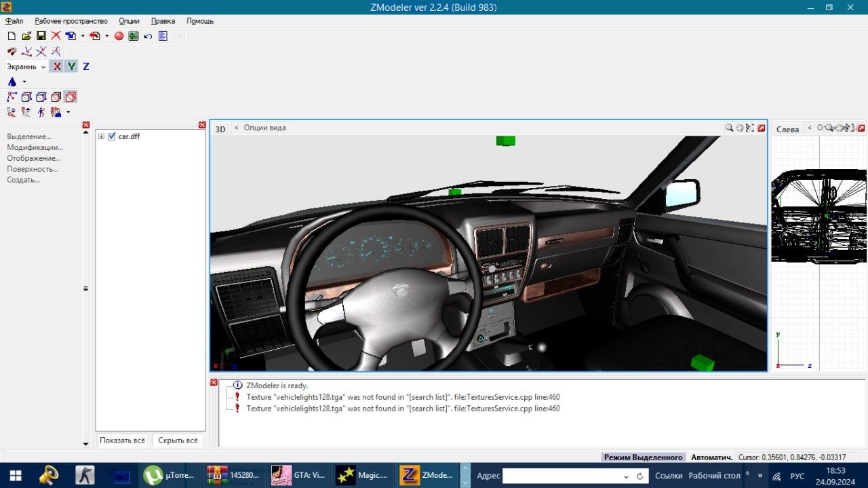The height and width of the screenshot is (488, 868).
Task: Close the message log panel
Action: click(214, 383)
